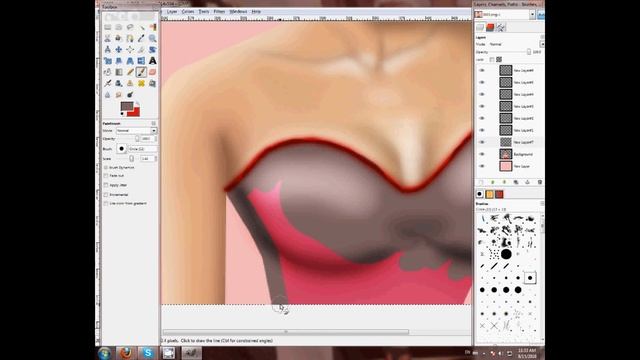Screen dimensions: 640x360
Task: Enable the Incremental checkbox
Action: 106,195
